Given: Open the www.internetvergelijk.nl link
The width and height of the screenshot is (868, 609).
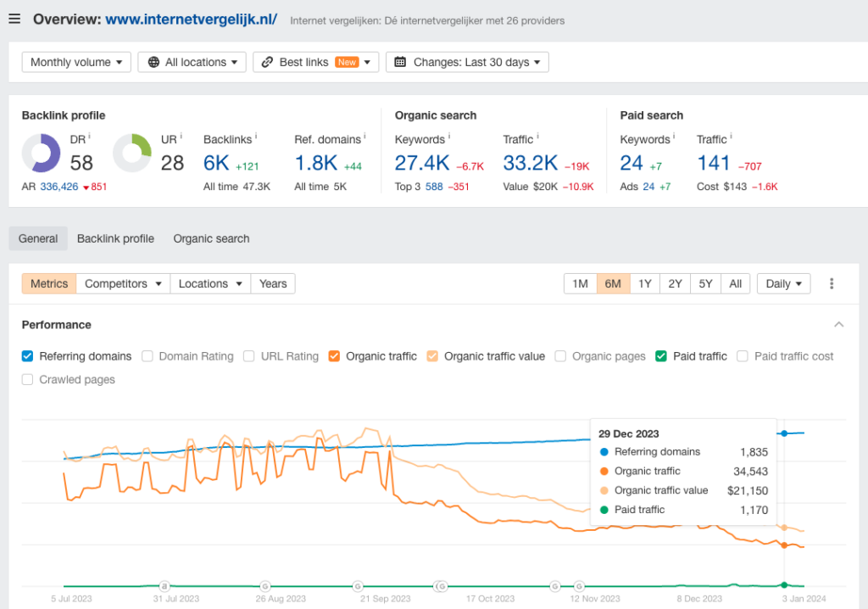Looking at the screenshot, I should (x=191, y=19).
